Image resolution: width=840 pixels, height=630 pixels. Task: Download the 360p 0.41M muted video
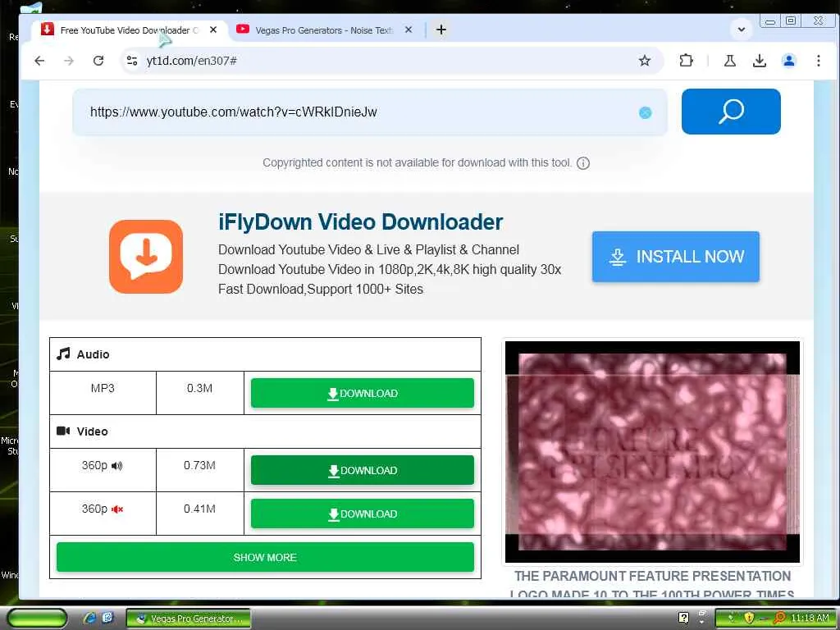point(362,514)
